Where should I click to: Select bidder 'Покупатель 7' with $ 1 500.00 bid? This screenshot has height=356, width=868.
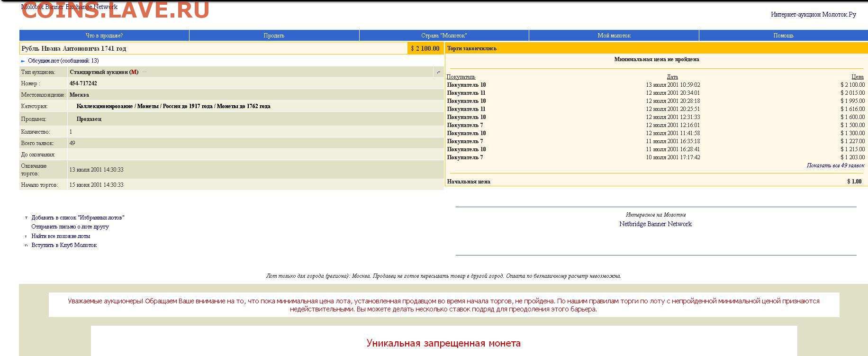[x=465, y=125]
